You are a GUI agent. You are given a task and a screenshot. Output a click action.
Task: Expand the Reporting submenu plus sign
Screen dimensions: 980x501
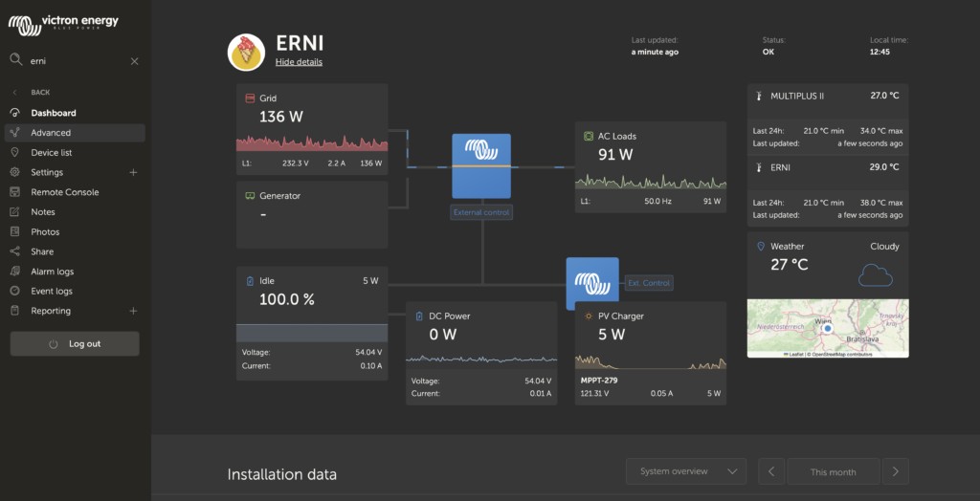tap(133, 311)
